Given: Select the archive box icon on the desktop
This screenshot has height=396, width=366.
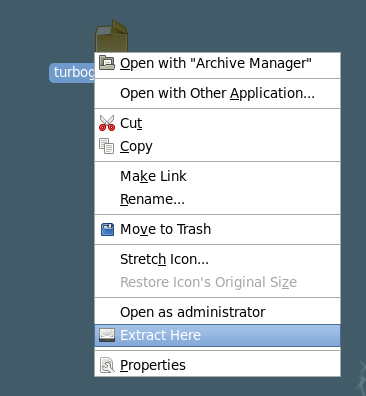Looking at the screenshot, I should pyautogui.click(x=112, y=36).
